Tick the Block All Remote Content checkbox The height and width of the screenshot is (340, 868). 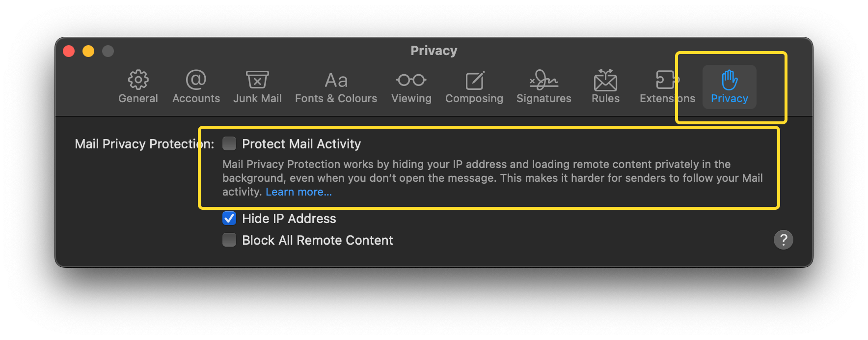[x=229, y=240]
